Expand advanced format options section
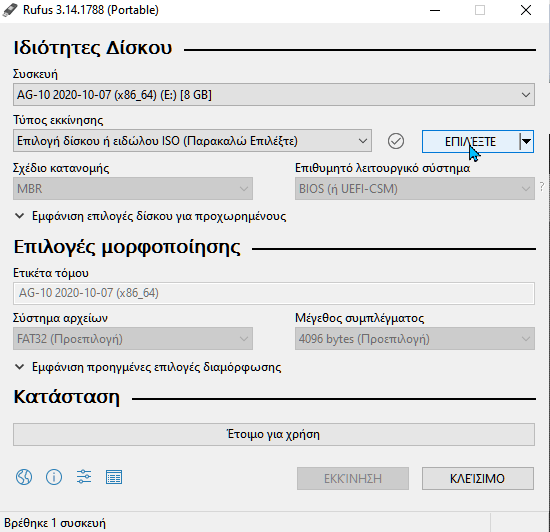 [148, 367]
